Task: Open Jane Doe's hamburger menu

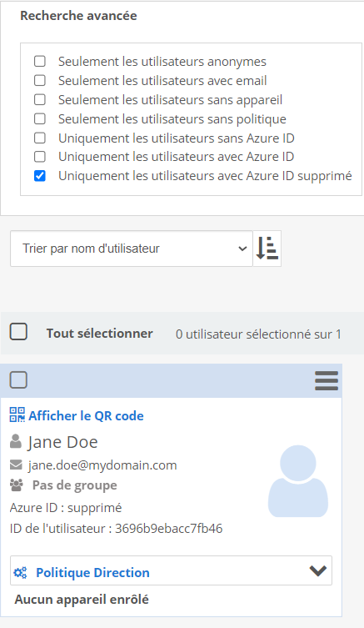Action: pos(327,380)
